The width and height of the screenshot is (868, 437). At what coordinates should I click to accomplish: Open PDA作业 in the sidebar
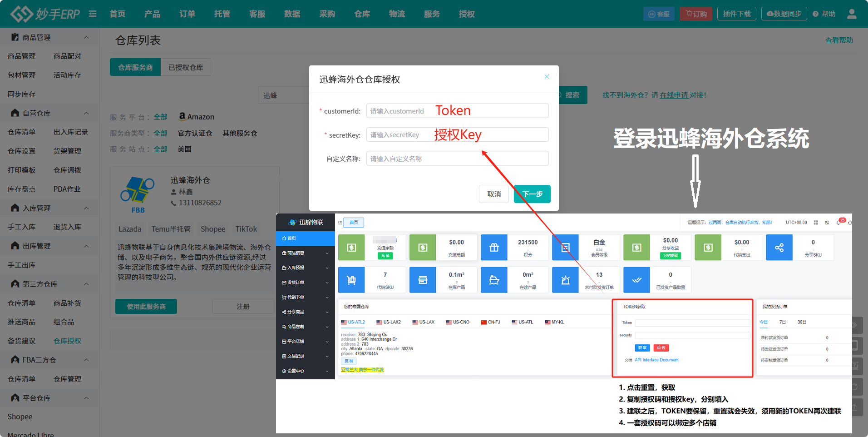coord(67,189)
